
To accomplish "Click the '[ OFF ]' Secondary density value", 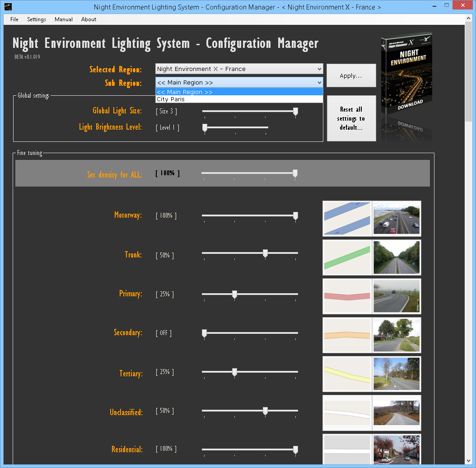I will (x=163, y=333).
